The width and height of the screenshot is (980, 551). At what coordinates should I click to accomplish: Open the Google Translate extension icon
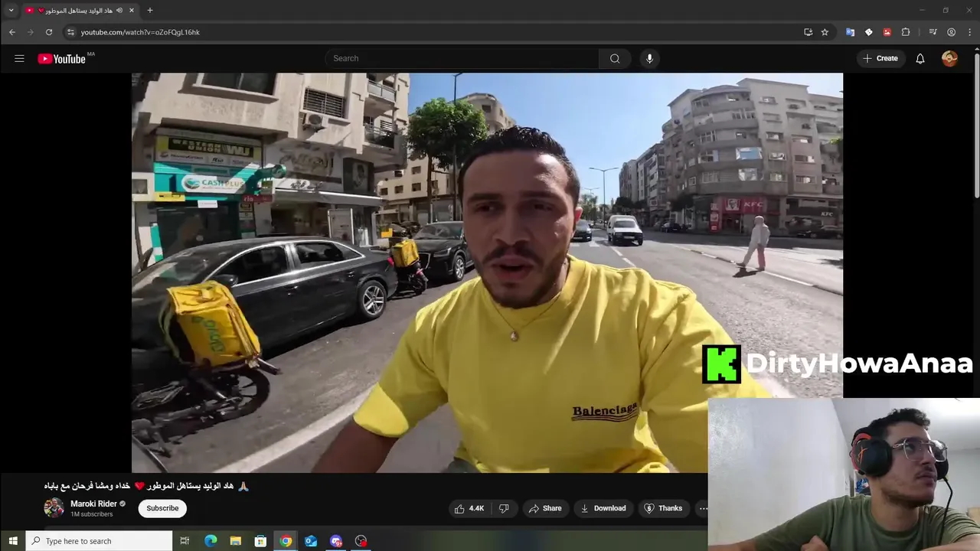pyautogui.click(x=850, y=32)
